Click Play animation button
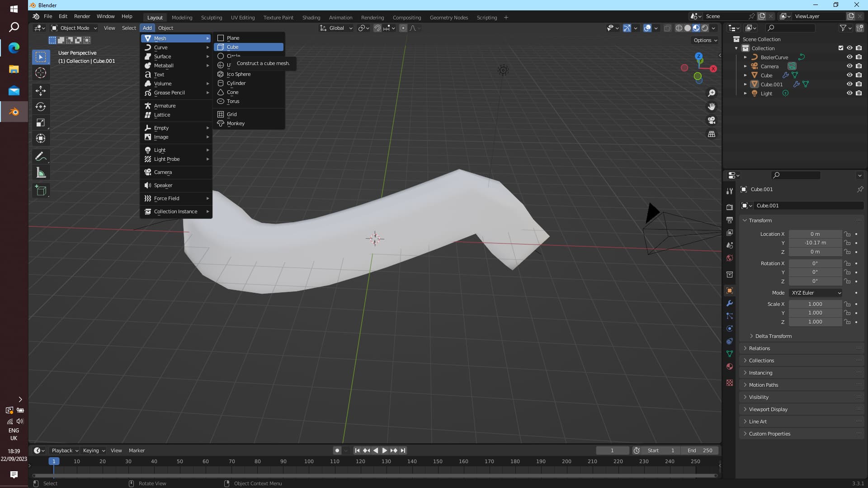Screen dimensions: 868x488 [x=385, y=450]
